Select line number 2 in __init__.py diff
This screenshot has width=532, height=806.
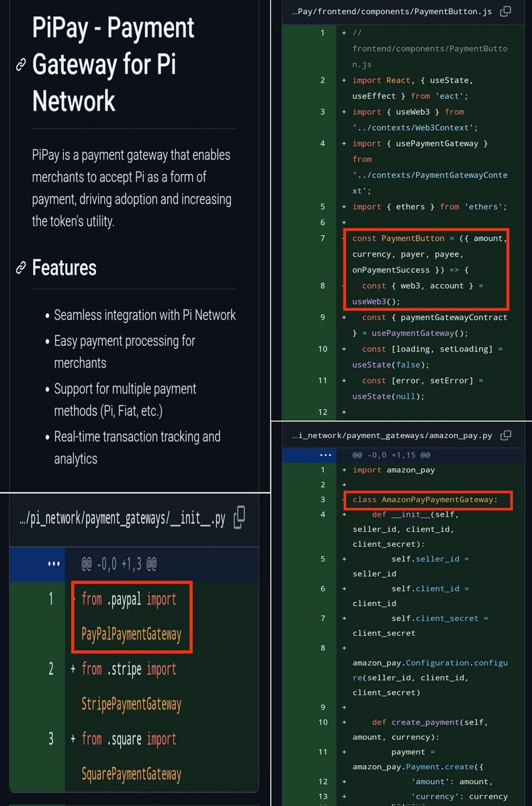coord(50,669)
